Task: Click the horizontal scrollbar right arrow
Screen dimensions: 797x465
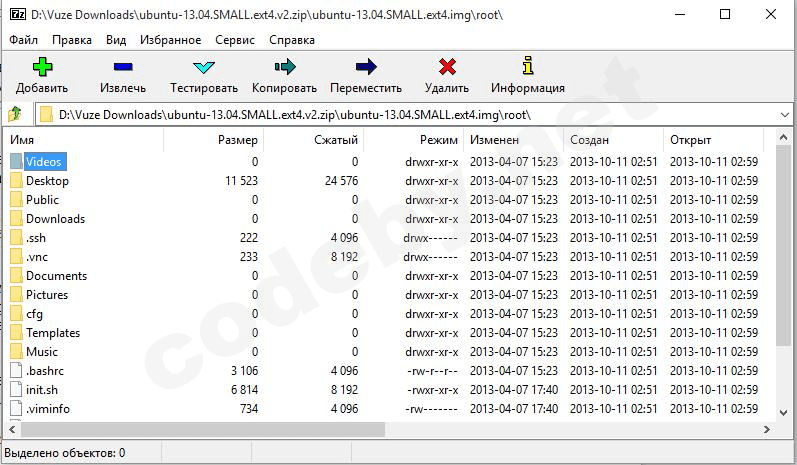Action: click(x=767, y=429)
